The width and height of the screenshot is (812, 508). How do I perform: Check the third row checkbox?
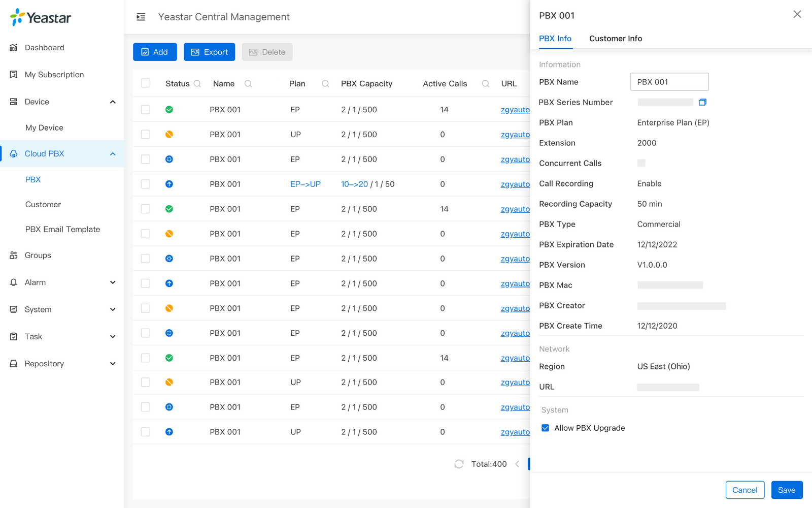coord(146,159)
